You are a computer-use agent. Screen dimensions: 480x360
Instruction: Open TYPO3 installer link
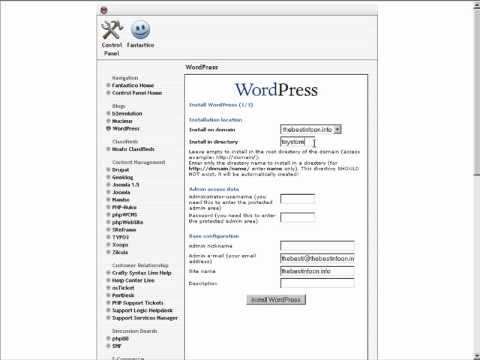[x=120, y=237]
